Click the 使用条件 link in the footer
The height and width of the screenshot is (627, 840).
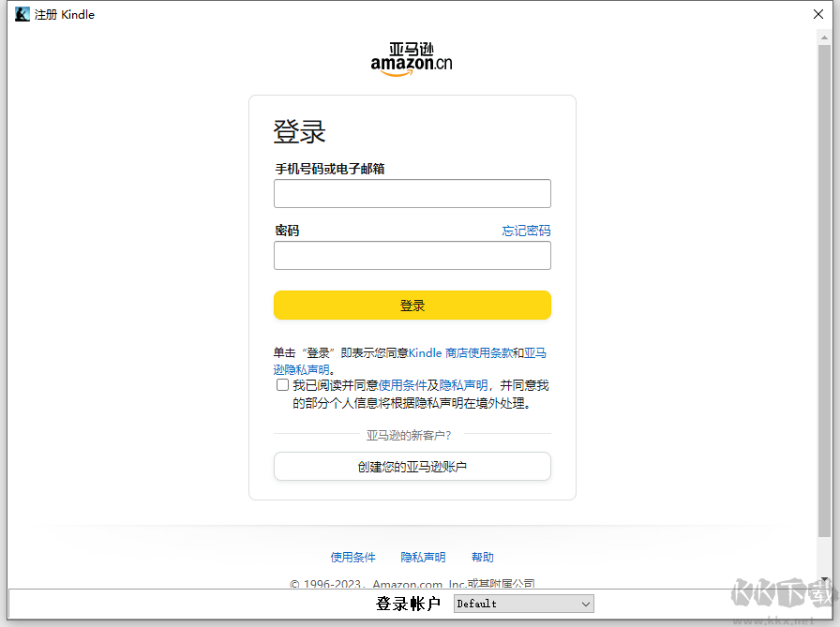click(353, 557)
